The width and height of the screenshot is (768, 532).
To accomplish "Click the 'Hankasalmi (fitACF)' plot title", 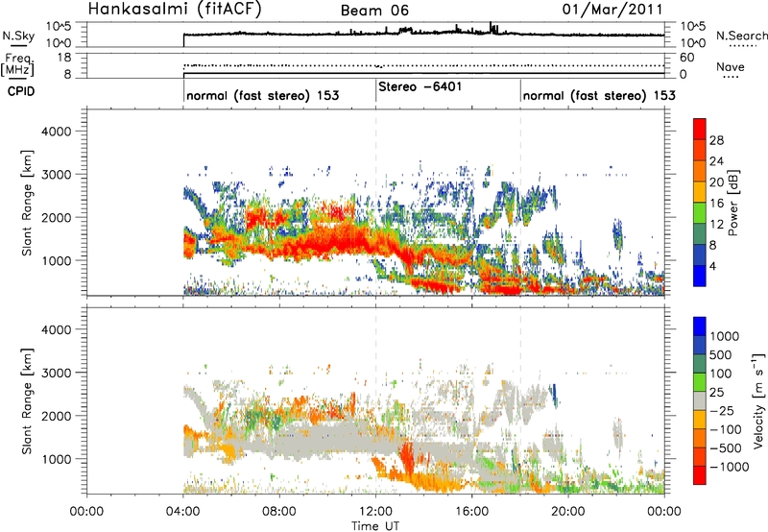I will tap(175, 9).
